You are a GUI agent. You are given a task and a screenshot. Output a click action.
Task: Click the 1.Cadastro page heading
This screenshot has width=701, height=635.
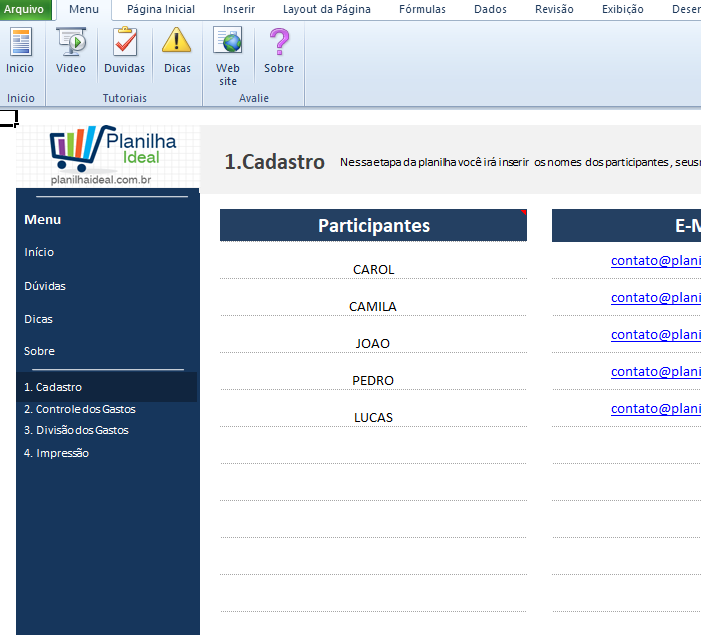[x=274, y=162]
